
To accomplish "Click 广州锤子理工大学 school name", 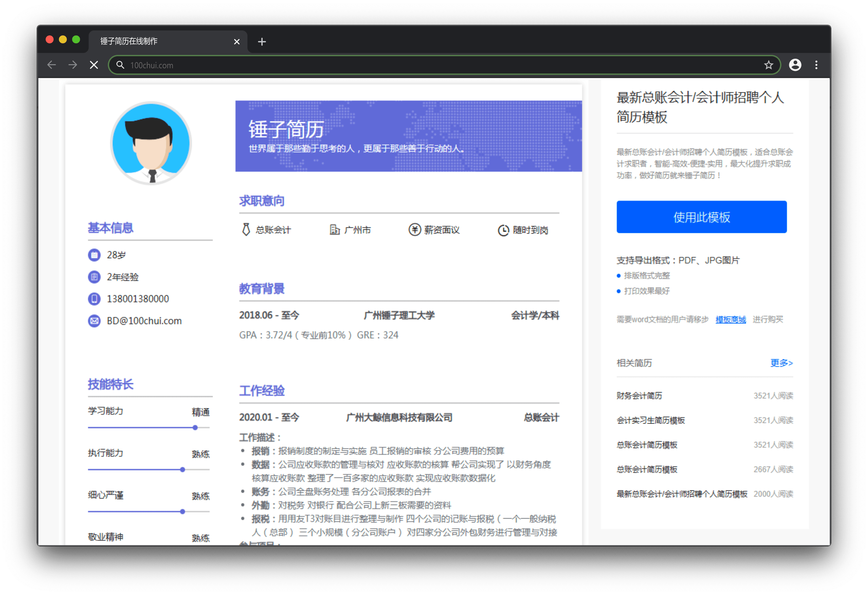I will tap(399, 315).
